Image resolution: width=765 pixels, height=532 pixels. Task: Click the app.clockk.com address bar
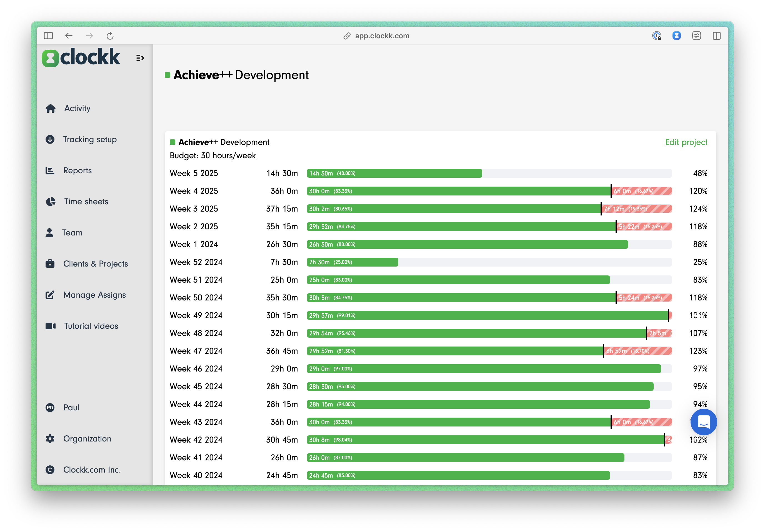pyautogui.click(x=382, y=36)
